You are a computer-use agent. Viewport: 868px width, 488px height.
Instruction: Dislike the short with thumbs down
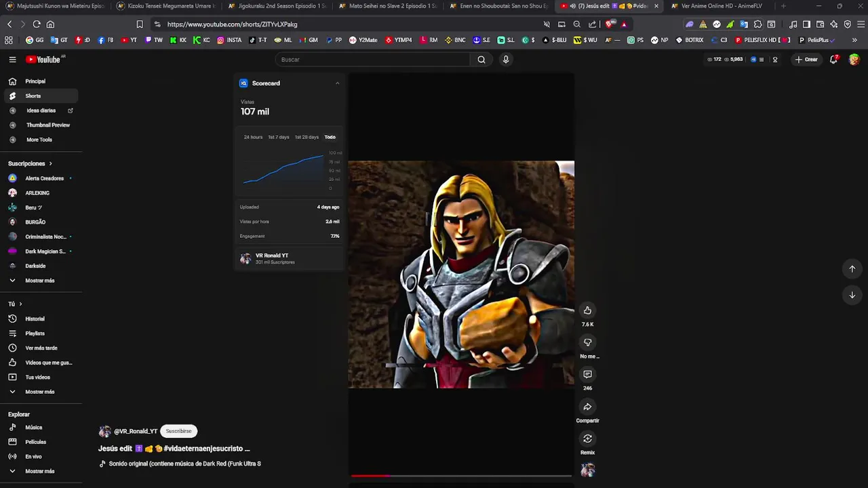(587, 342)
